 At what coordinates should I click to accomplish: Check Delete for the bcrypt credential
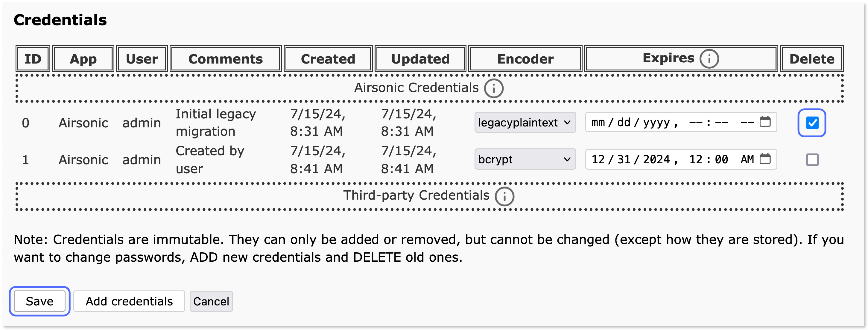[812, 159]
